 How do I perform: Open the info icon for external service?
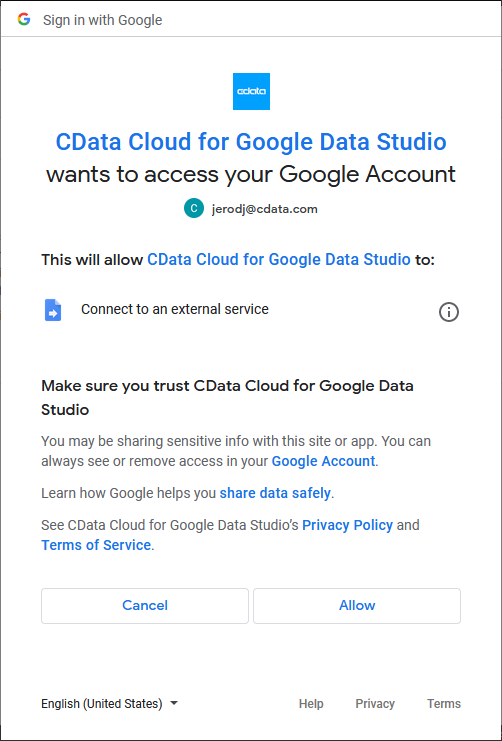449,312
